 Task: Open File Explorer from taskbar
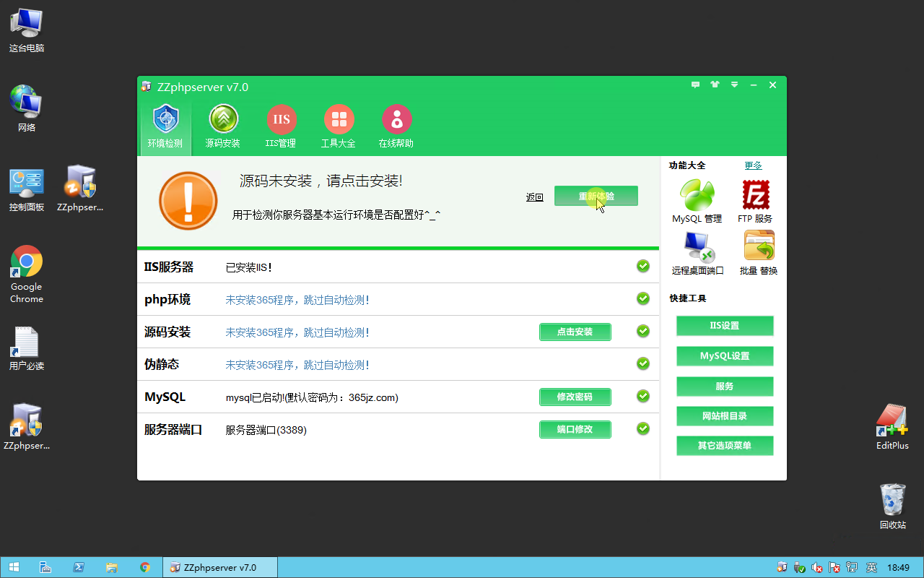pos(112,567)
